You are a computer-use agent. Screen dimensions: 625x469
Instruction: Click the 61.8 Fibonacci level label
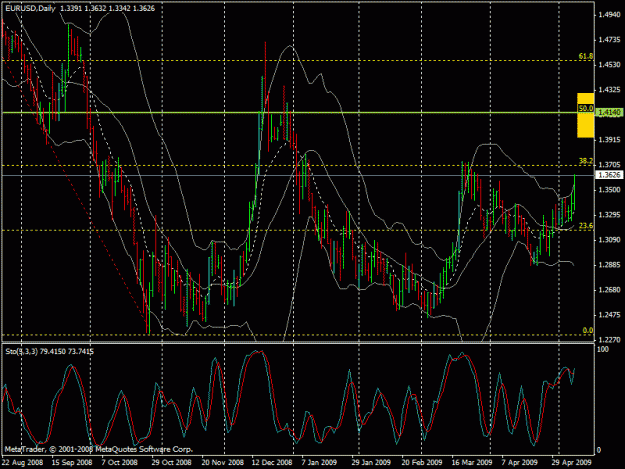pos(586,56)
